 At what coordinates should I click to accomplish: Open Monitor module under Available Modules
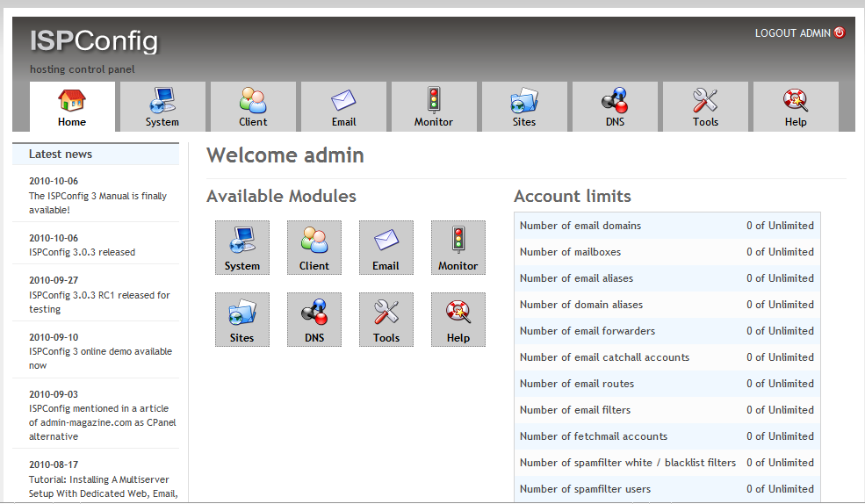coord(458,248)
